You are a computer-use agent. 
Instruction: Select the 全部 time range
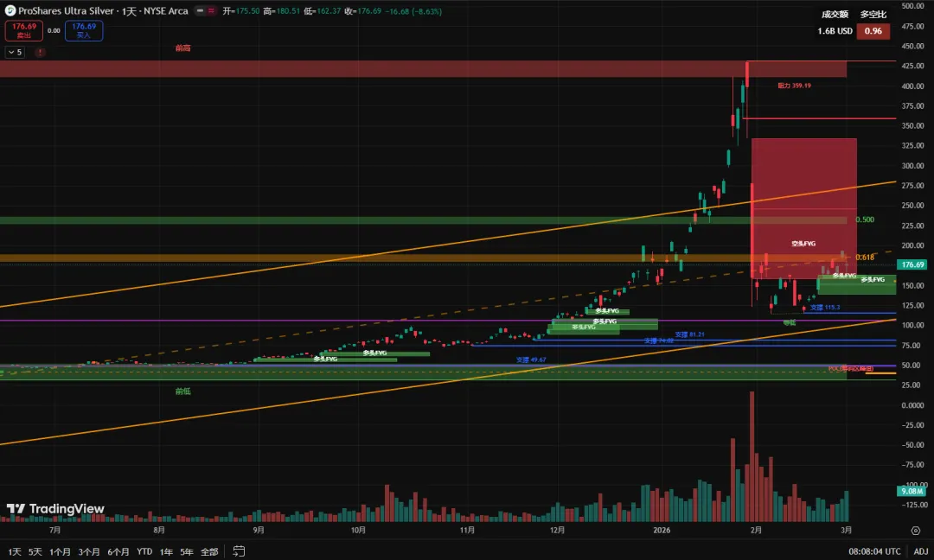(209, 551)
